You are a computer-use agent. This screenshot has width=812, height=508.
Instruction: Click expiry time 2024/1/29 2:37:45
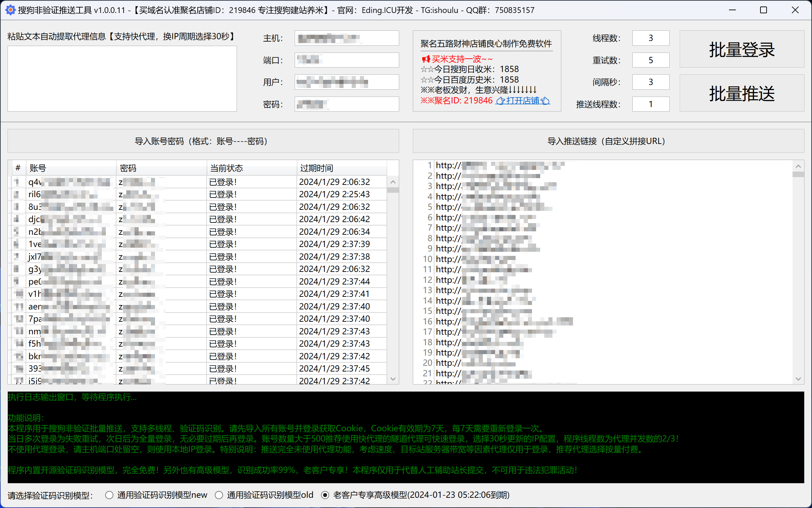click(x=334, y=368)
